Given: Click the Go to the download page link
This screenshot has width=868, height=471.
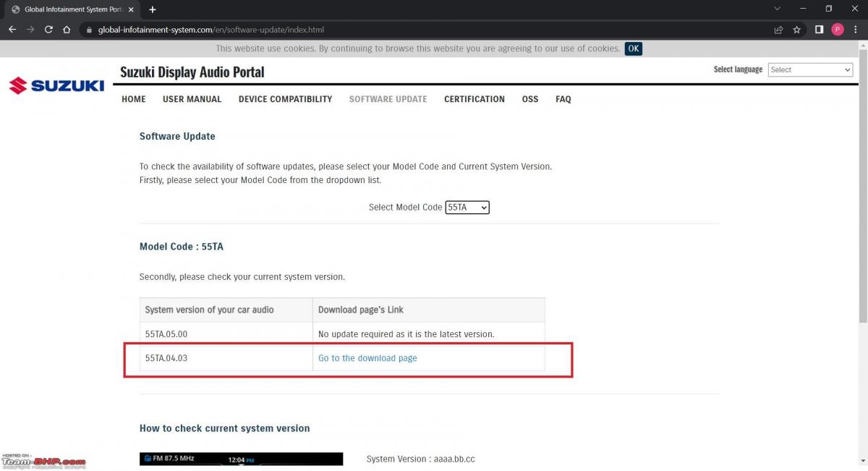Looking at the screenshot, I should pyautogui.click(x=367, y=358).
